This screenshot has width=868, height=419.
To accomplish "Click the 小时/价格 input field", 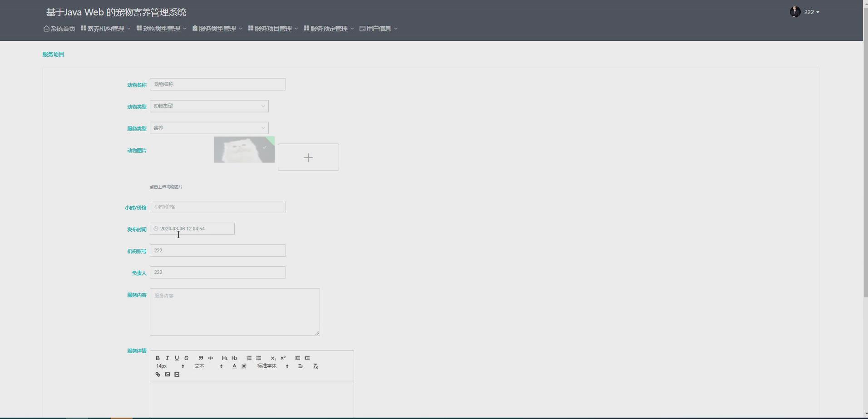I will 218,207.
